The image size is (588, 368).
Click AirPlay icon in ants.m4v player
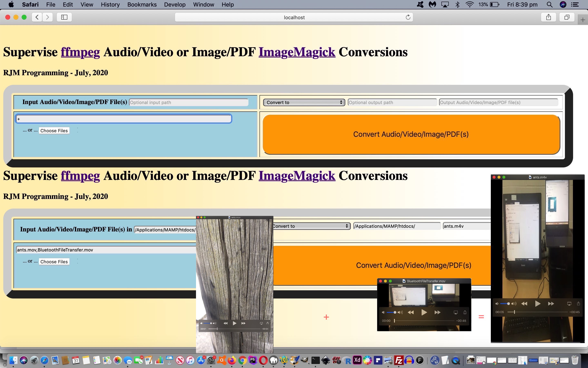tap(569, 304)
